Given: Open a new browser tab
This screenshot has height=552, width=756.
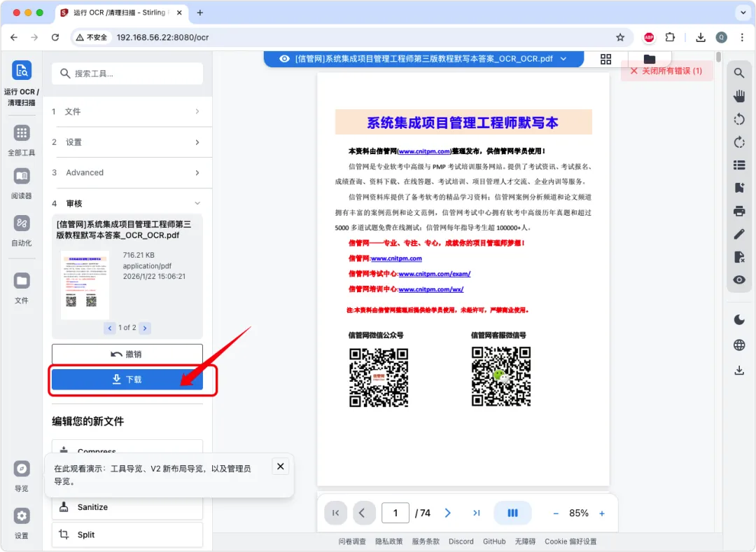Looking at the screenshot, I should pyautogui.click(x=200, y=13).
